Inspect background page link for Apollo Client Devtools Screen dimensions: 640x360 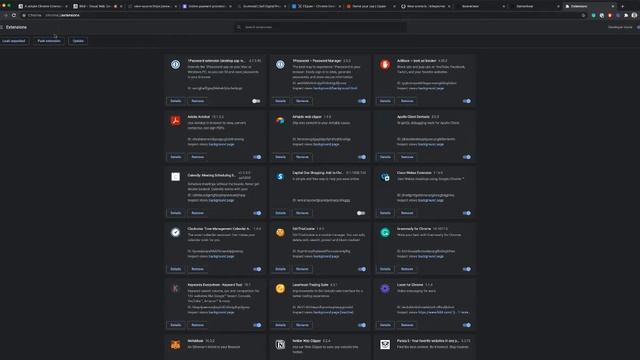[x=431, y=144]
